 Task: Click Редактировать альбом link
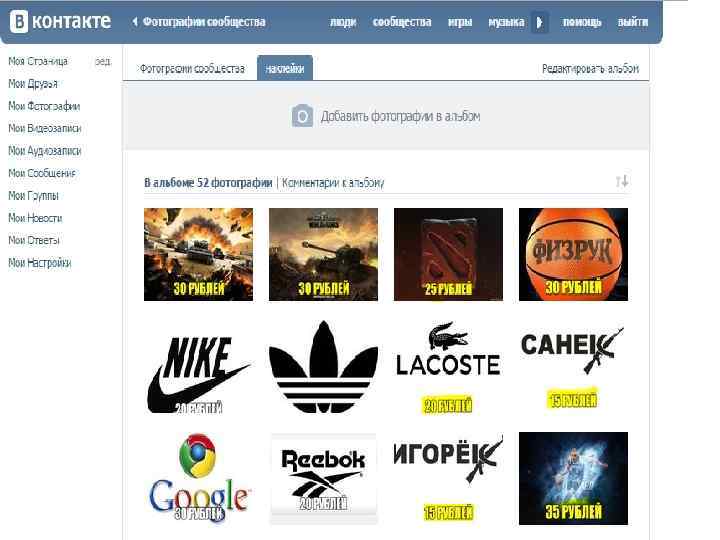591,69
